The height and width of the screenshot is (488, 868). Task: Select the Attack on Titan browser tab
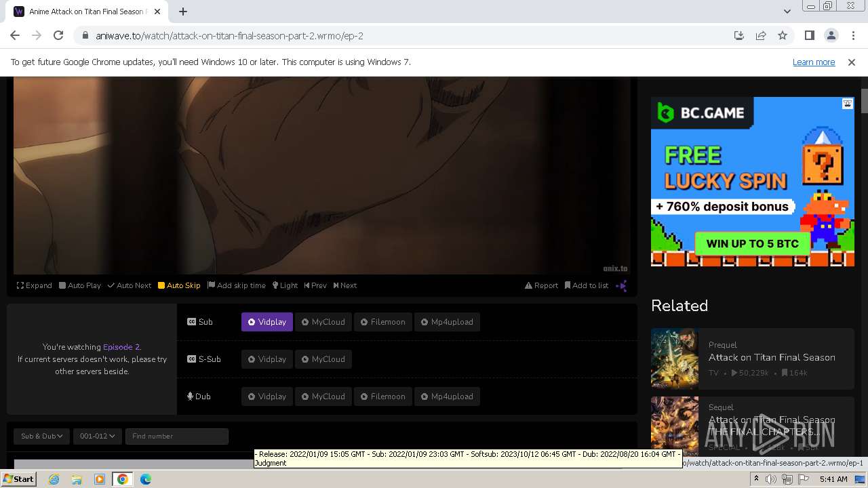(86, 12)
